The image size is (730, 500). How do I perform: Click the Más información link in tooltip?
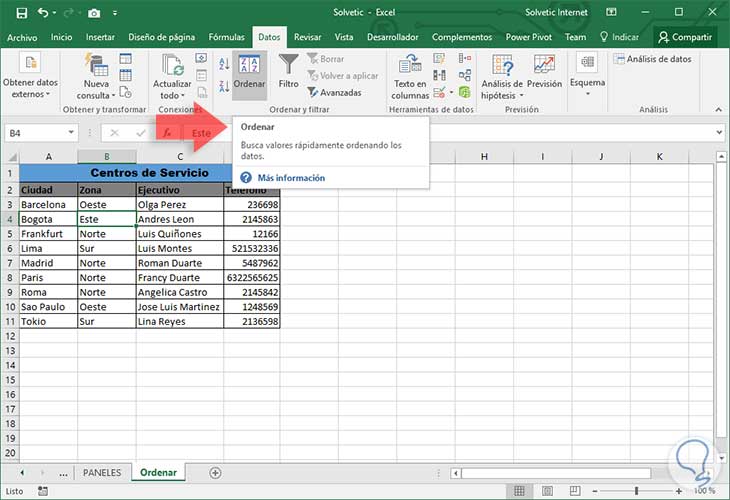[x=291, y=178]
